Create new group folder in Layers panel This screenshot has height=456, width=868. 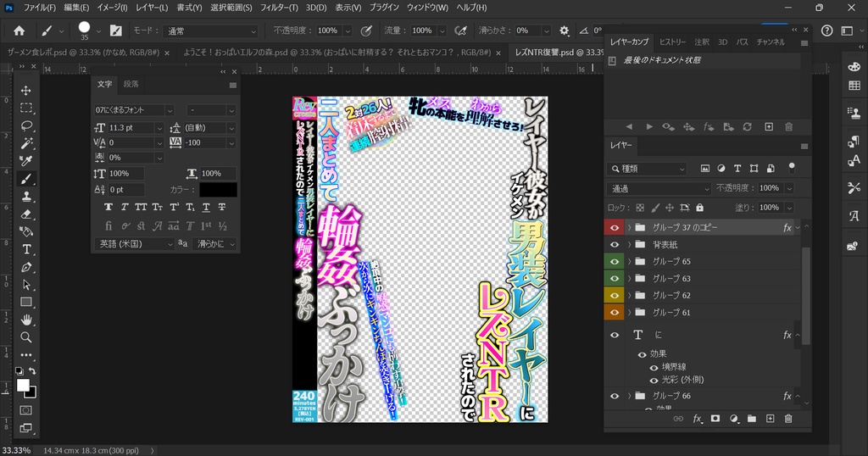752,419
